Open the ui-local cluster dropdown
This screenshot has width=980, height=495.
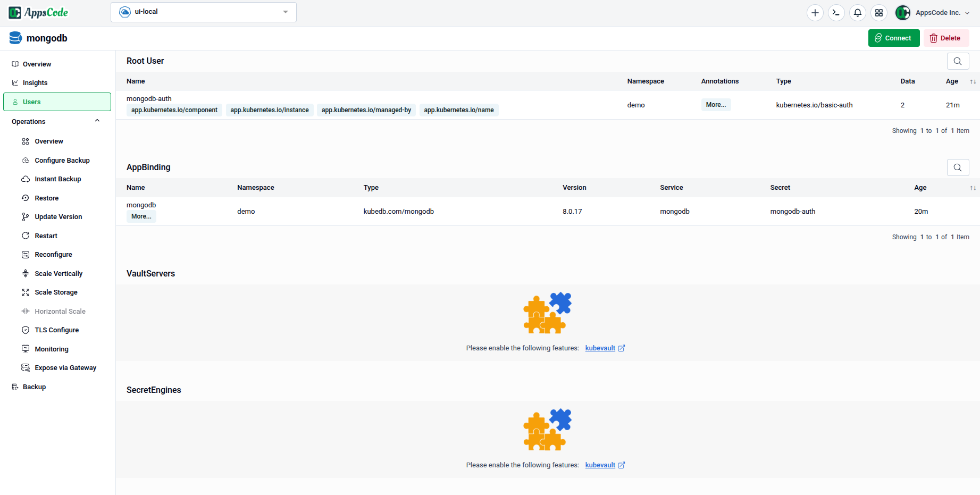(203, 12)
